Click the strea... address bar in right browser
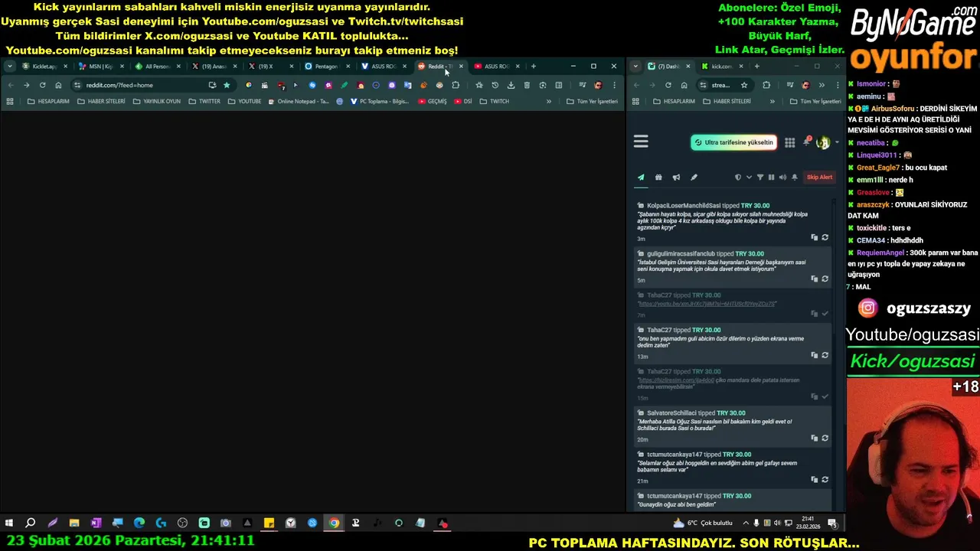Screen dimensions: 980x551 [x=724, y=85]
